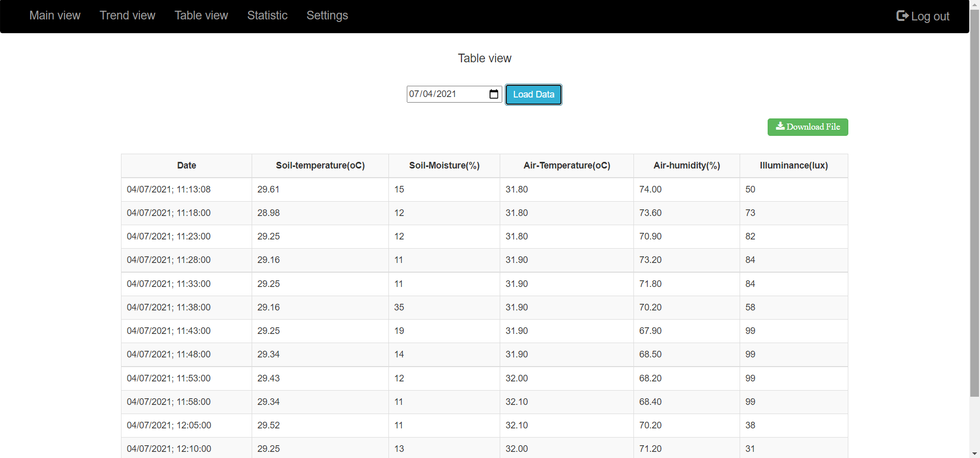Screen dimensions: 980x458
Task: Click soil moisture value 19
Action: (x=399, y=331)
